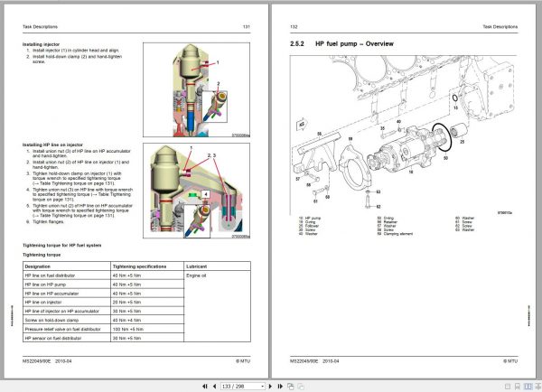Screen dimensions: 542x392
Task: Go to the first page
Action: 205,386
